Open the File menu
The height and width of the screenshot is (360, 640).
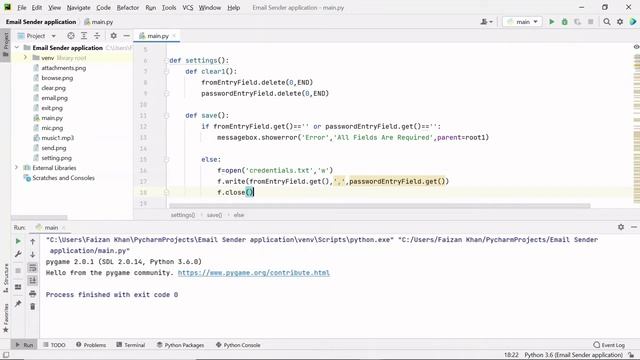pyautogui.click(x=22, y=7)
